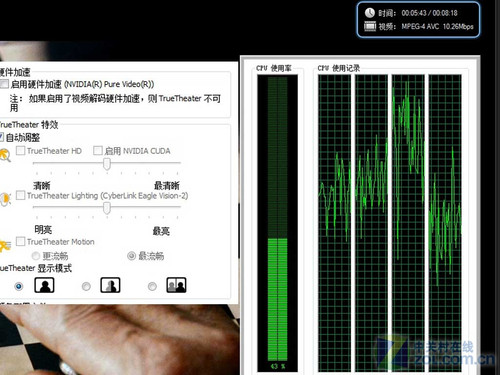Viewport: 500px width, 375px height.
Task: Enable the 启用 NVIDIA CUDA checkbox
Action: 98,151
